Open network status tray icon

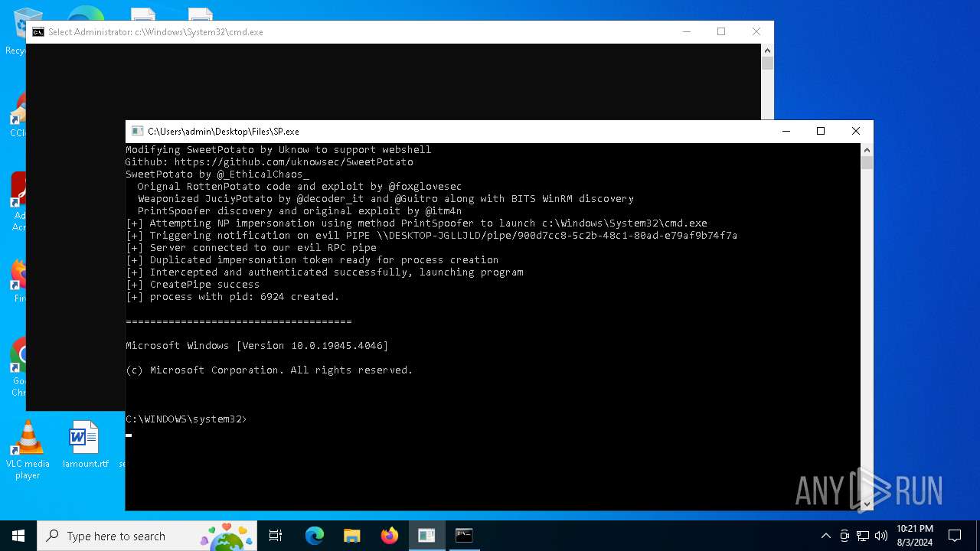point(863,536)
